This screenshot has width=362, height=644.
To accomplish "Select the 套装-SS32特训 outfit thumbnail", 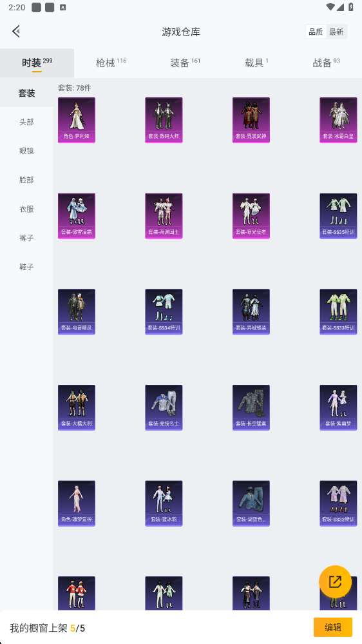I will pos(338,503).
